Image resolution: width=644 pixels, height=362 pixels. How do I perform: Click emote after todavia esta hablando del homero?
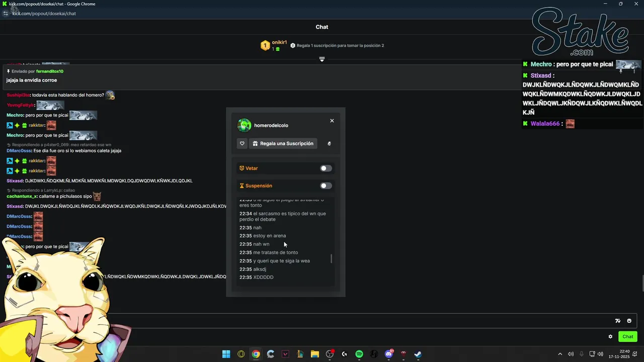pos(110,95)
